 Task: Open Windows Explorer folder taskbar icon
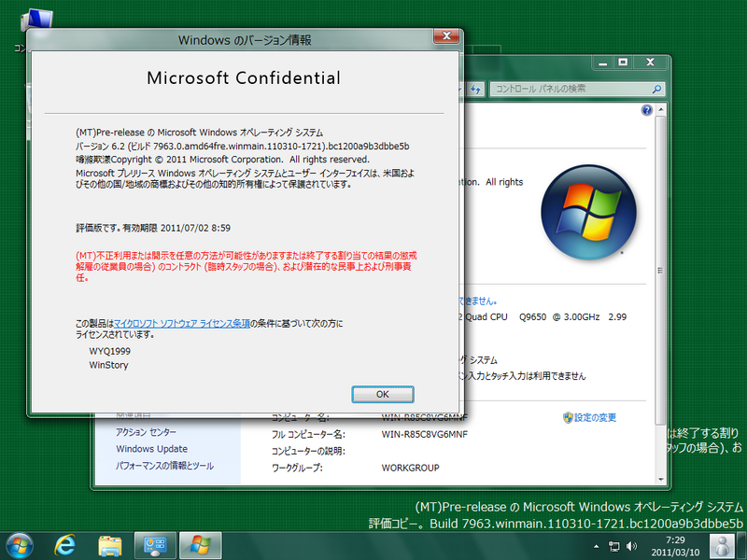(x=109, y=546)
